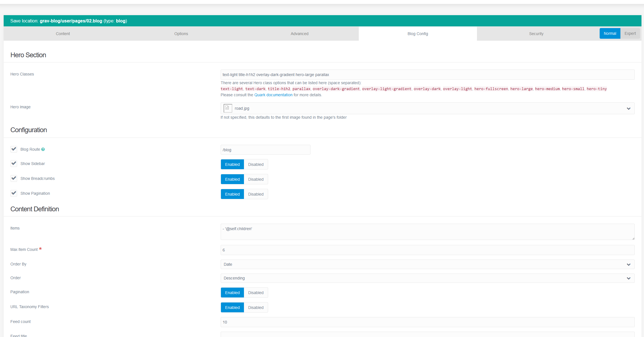
Task: Switch editor to Normal mode
Action: click(610, 33)
